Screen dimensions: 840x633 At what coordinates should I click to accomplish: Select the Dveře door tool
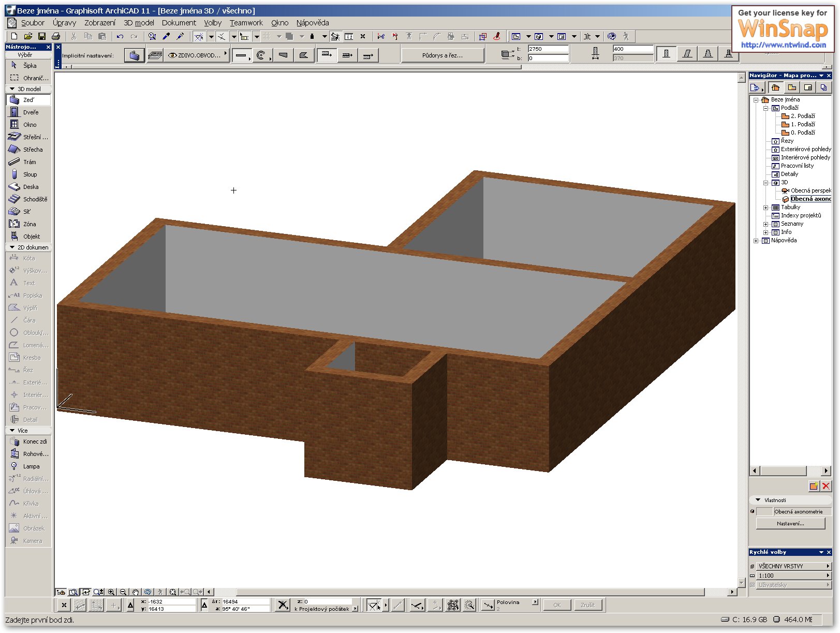coord(30,112)
